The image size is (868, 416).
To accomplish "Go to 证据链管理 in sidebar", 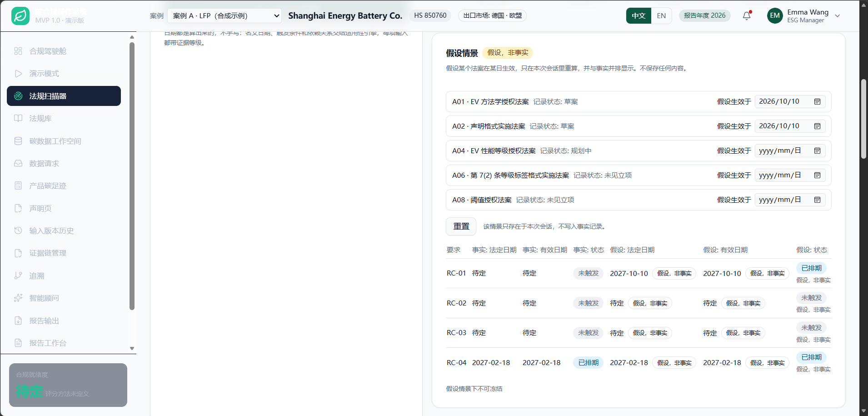I will click(x=64, y=253).
